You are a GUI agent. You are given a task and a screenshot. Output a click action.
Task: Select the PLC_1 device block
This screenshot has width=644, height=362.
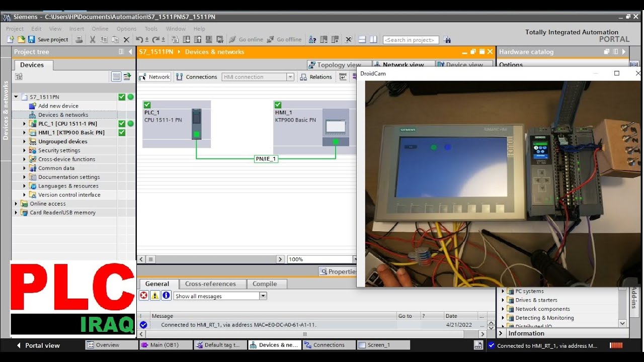[177, 124]
